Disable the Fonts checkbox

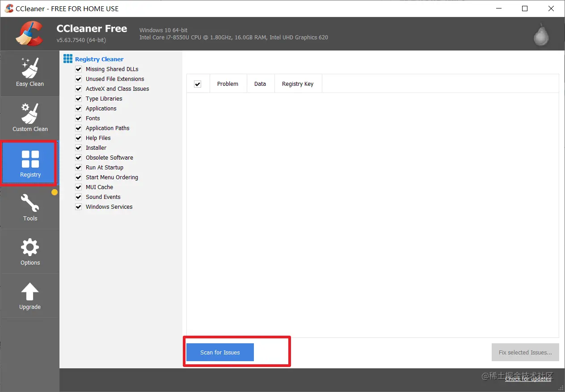click(79, 118)
